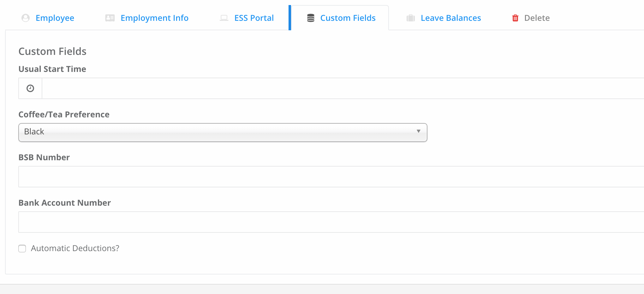The image size is (644, 294).
Task: Click into the BSB Number field
Action: [331, 177]
